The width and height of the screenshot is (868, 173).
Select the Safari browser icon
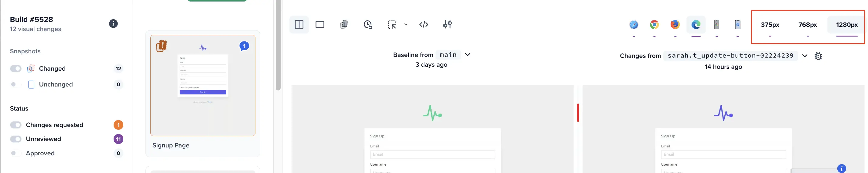634,25
